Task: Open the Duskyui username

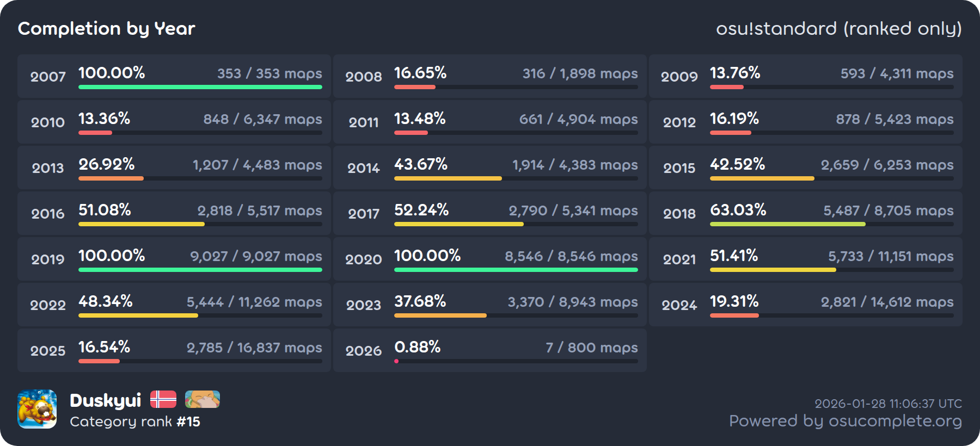Action: pyautogui.click(x=106, y=400)
